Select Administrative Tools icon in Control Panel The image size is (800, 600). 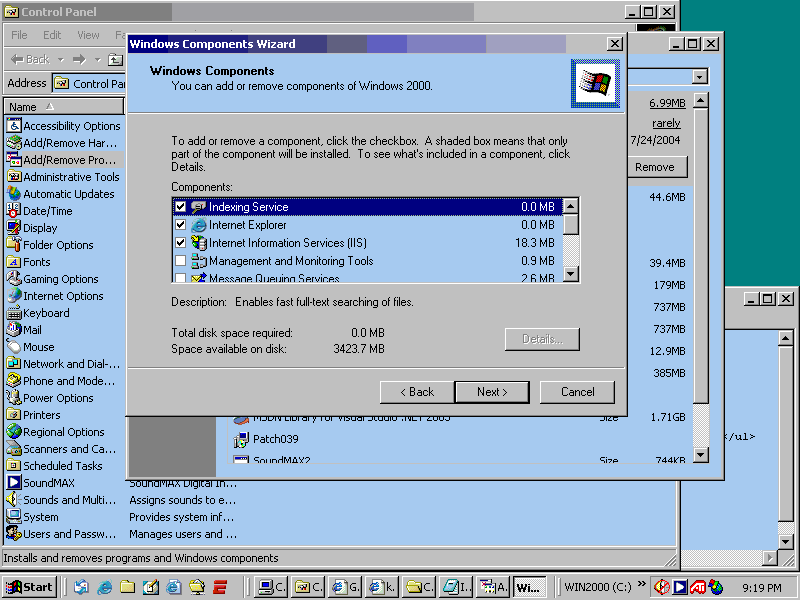click(x=14, y=177)
